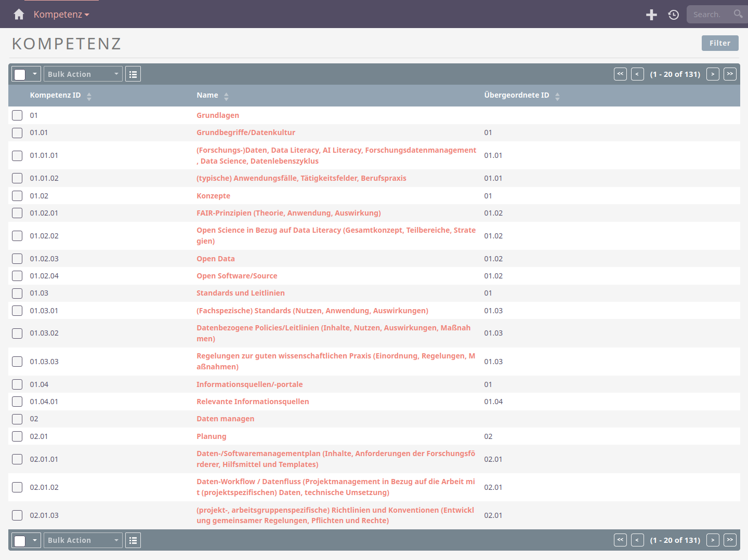
Task: Click into the Search input field
Action: [x=709, y=15]
